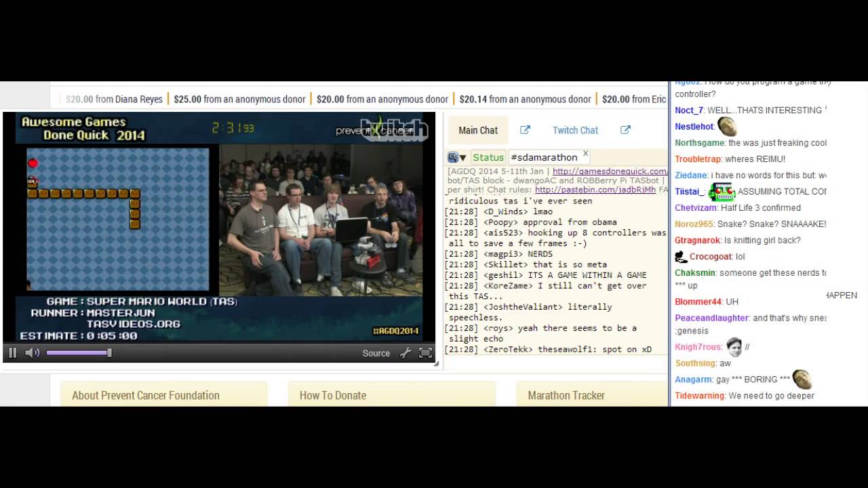The image size is (868, 488).
Task: Click the $25.00 anonymous donor entry
Action: 239,99
